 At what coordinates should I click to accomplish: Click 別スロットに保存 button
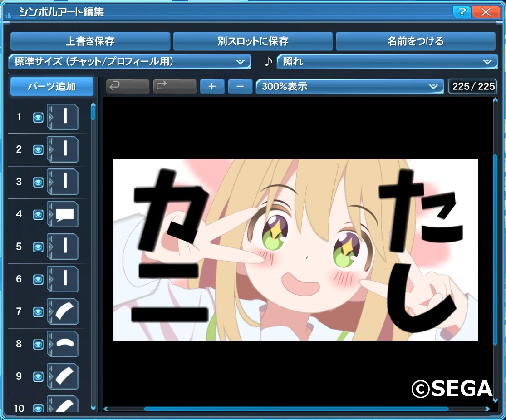(x=253, y=41)
